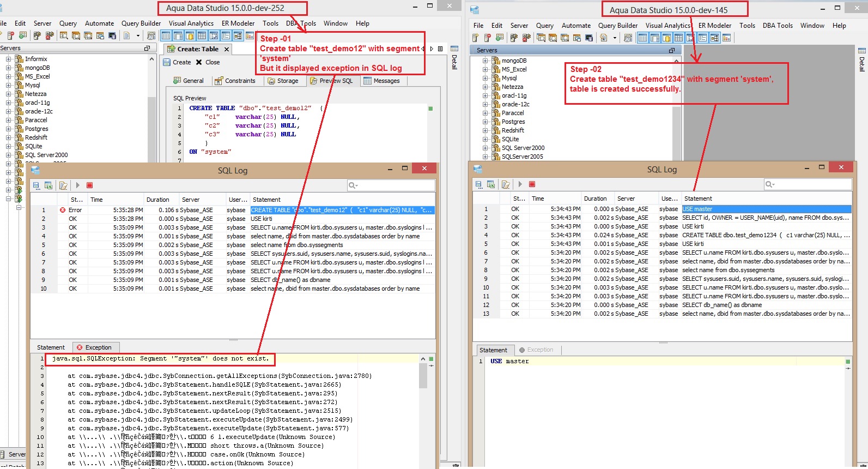Open new script dropdown arrow in left toolbar
The height and width of the screenshot is (469, 868).
(x=138, y=35)
